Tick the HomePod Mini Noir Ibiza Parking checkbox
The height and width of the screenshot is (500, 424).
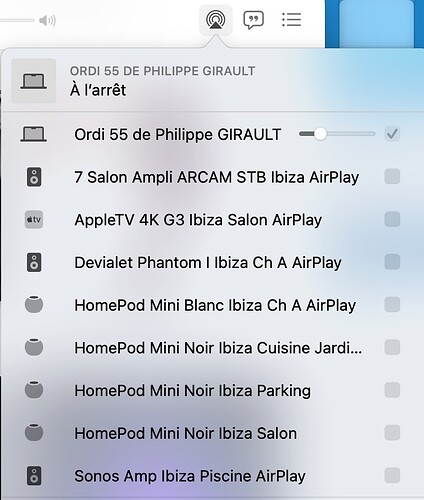[x=392, y=390]
